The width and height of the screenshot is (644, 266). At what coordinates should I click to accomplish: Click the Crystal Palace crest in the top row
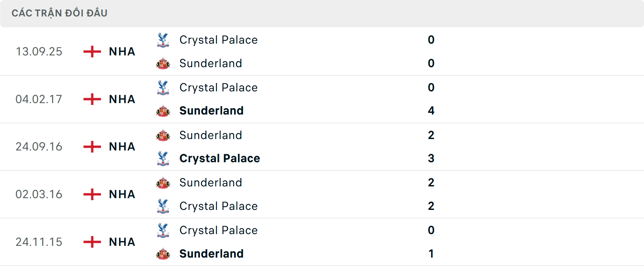[163, 40]
